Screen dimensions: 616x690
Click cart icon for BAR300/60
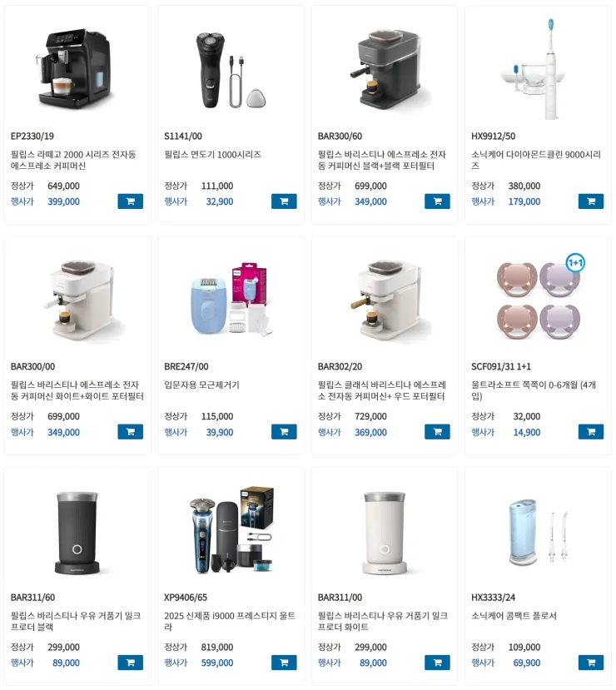437,201
